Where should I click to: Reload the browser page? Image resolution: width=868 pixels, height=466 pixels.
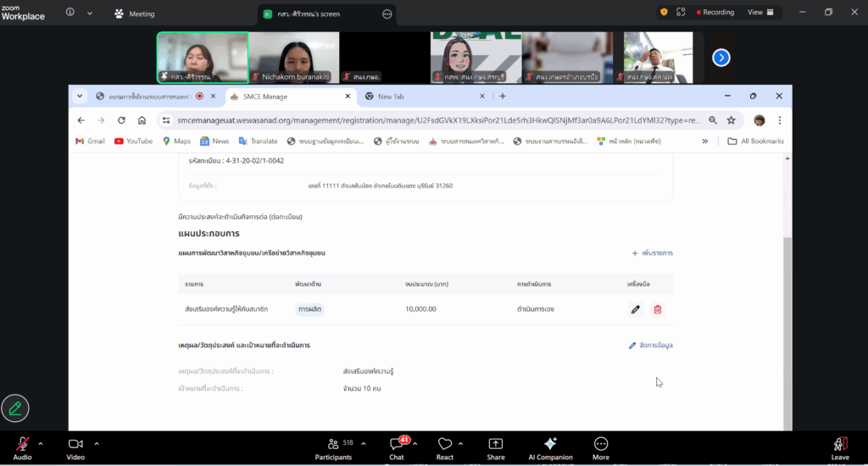121,120
